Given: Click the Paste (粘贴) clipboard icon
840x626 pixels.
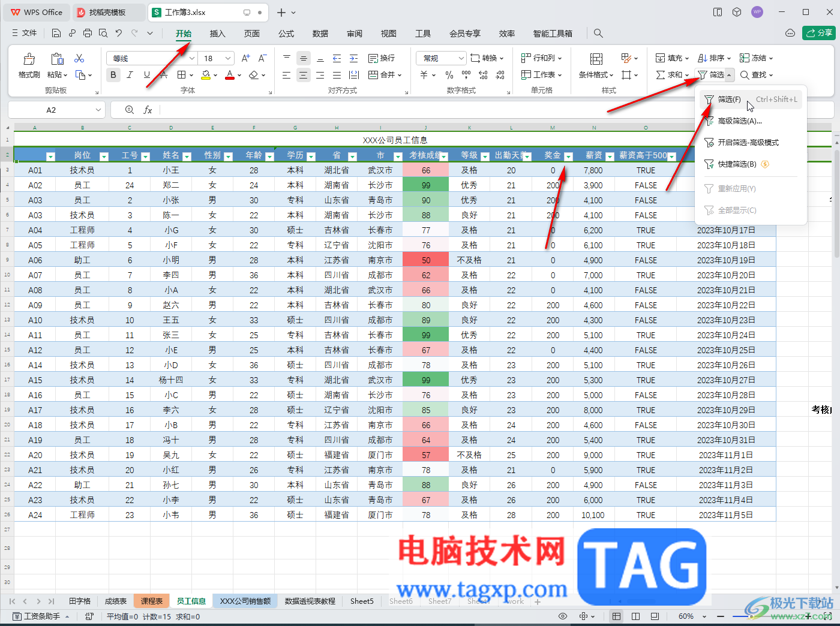Looking at the screenshot, I should coord(57,59).
